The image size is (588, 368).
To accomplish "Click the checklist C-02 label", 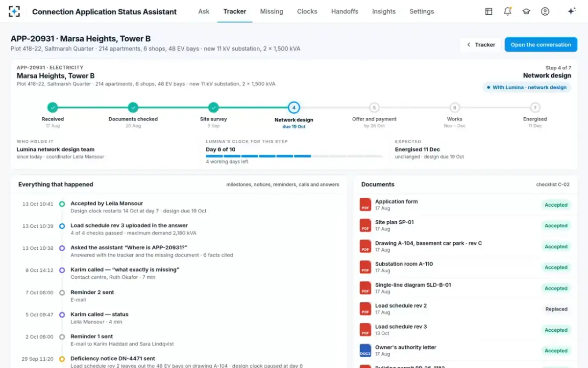I will click(x=553, y=184).
